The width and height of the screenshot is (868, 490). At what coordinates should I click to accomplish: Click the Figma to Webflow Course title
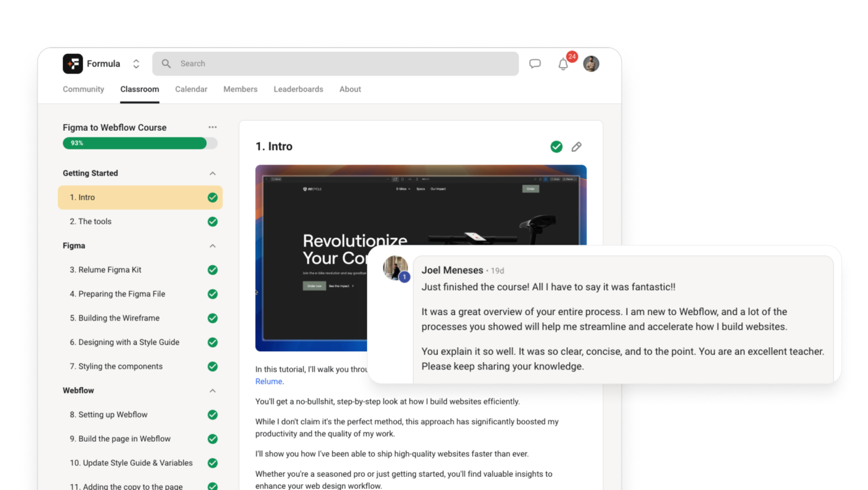pyautogui.click(x=115, y=128)
